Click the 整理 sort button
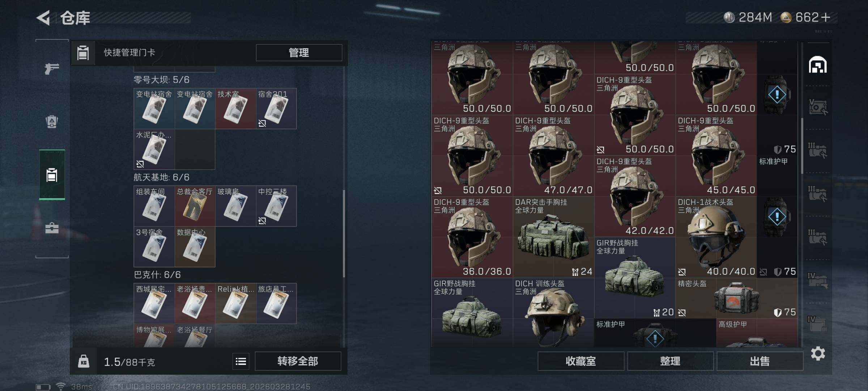Viewport: 868px width, 391px height. (x=670, y=361)
